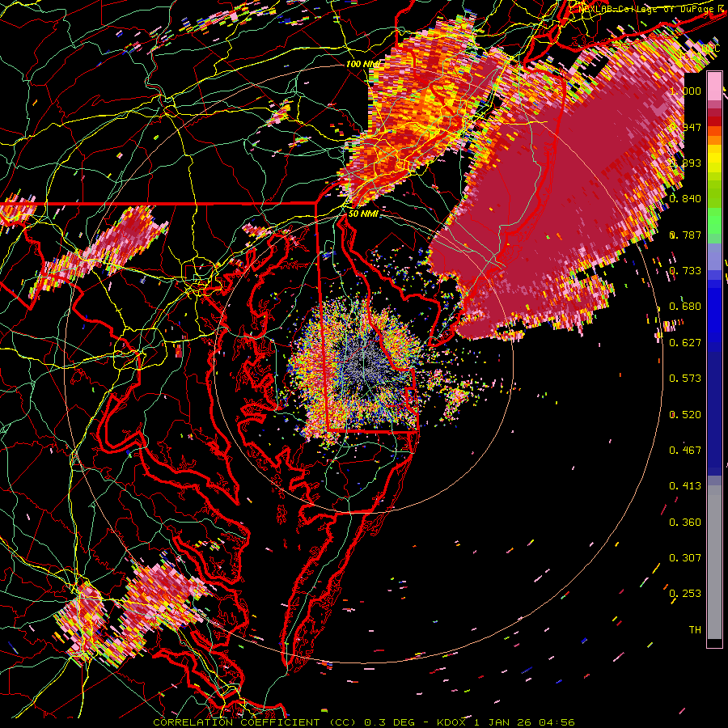This screenshot has height=728, width=728.
Task: Click the 0.733 legend value
Action: click(x=686, y=271)
